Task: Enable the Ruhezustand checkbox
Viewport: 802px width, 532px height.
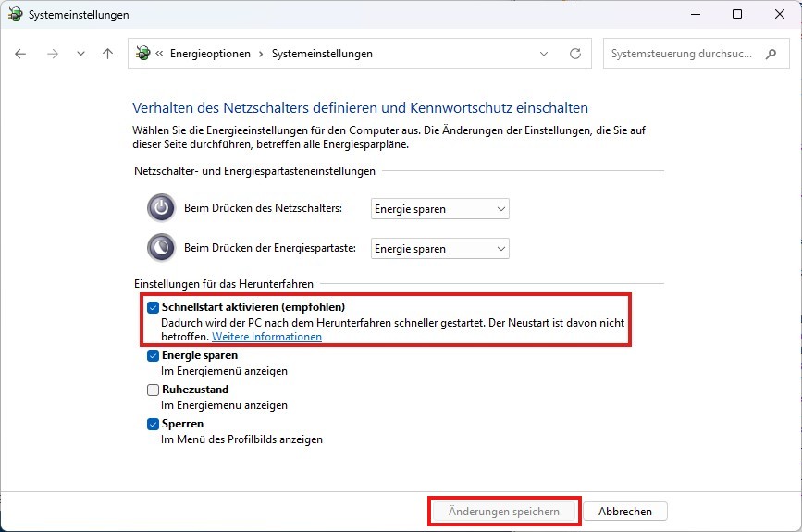Action: pyautogui.click(x=153, y=390)
